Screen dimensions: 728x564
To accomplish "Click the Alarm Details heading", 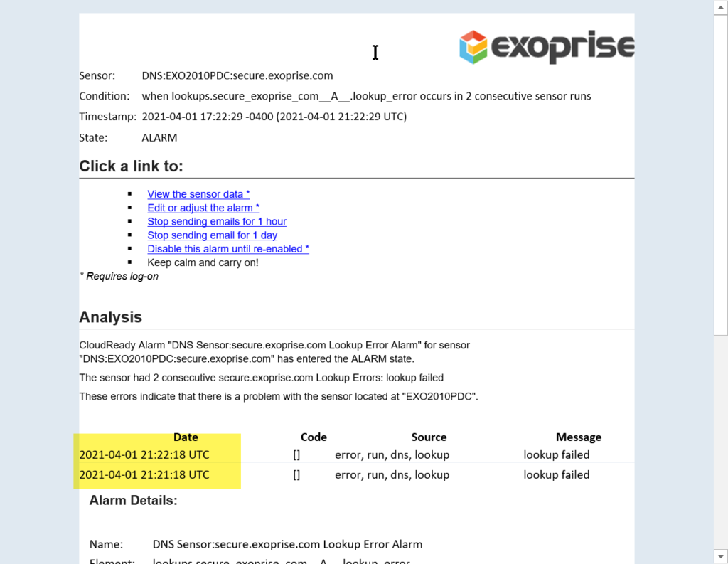I will [133, 501].
